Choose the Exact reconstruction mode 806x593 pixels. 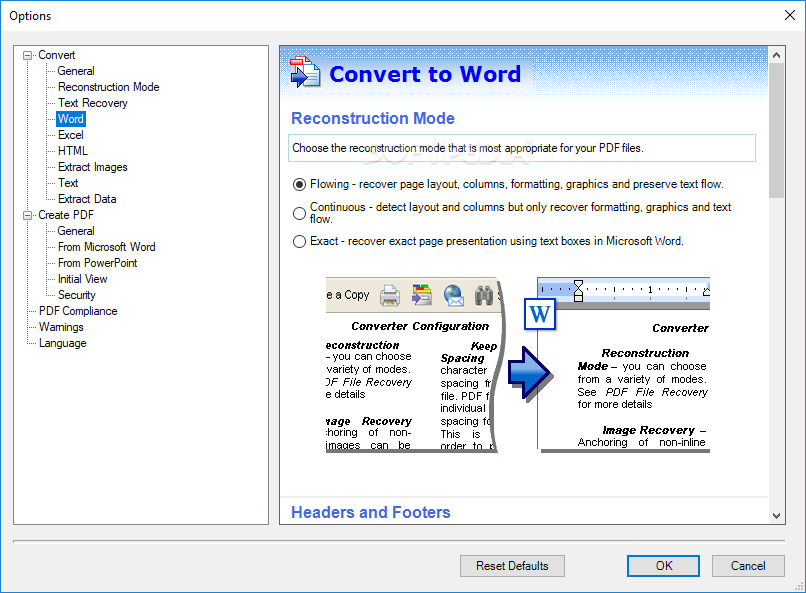tap(299, 242)
